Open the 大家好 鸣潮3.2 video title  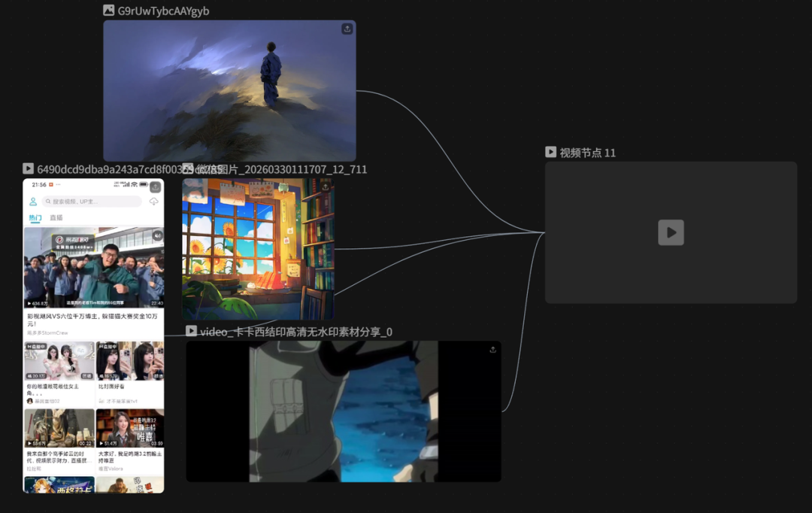[x=130, y=457]
